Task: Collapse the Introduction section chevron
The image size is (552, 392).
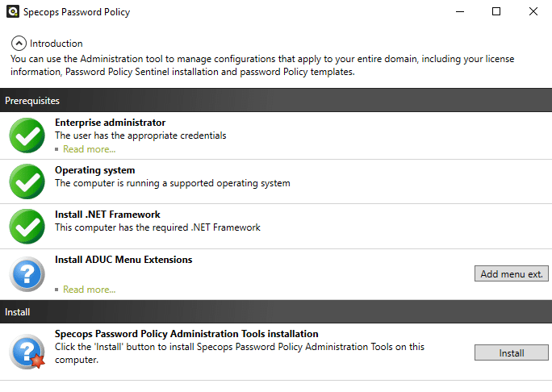Action: point(19,44)
